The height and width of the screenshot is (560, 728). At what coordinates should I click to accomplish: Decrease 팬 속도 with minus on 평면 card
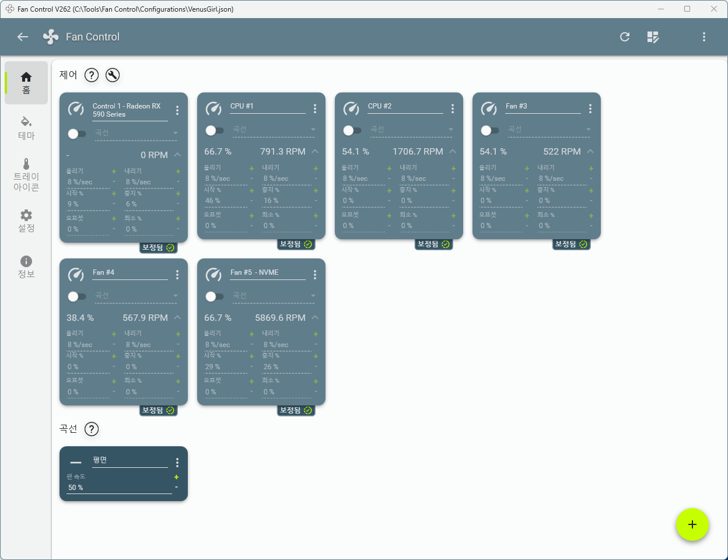[176, 488]
